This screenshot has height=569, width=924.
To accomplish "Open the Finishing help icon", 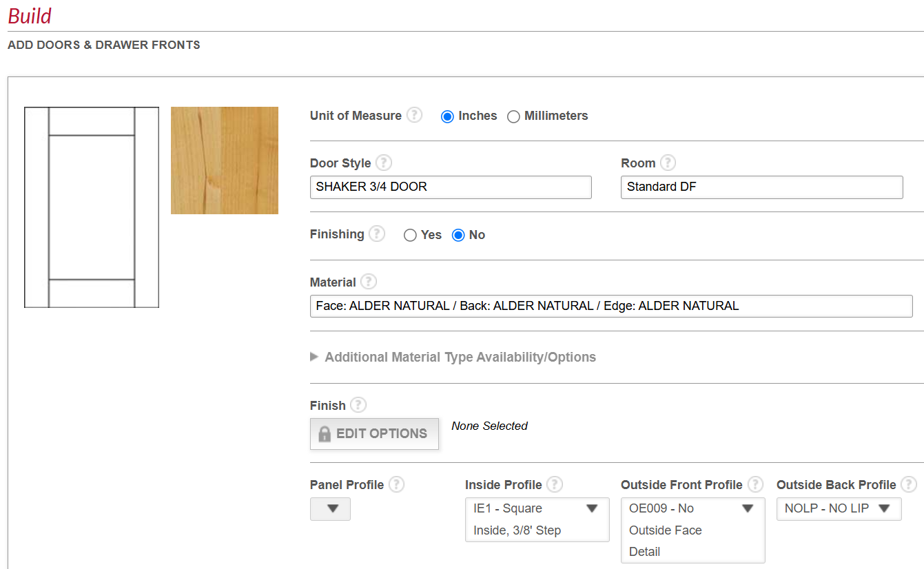I will tap(377, 234).
